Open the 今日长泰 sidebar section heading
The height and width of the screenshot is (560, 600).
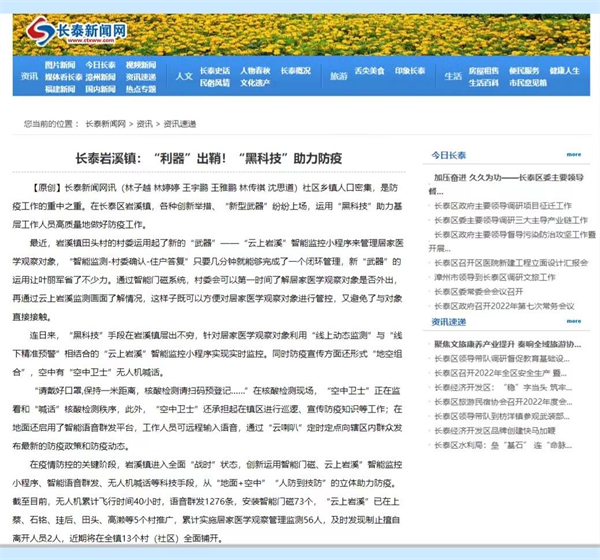[x=449, y=155]
